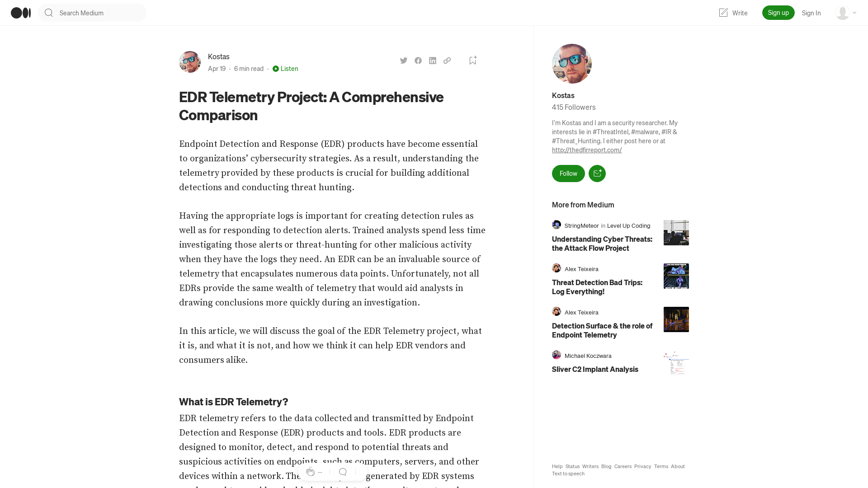
Task: Click the Facebook share icon
Action: pos(418,60)
